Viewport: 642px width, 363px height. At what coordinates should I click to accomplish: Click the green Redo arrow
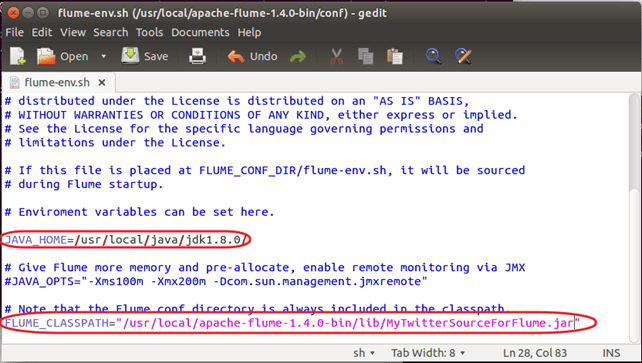click(298, 56)
